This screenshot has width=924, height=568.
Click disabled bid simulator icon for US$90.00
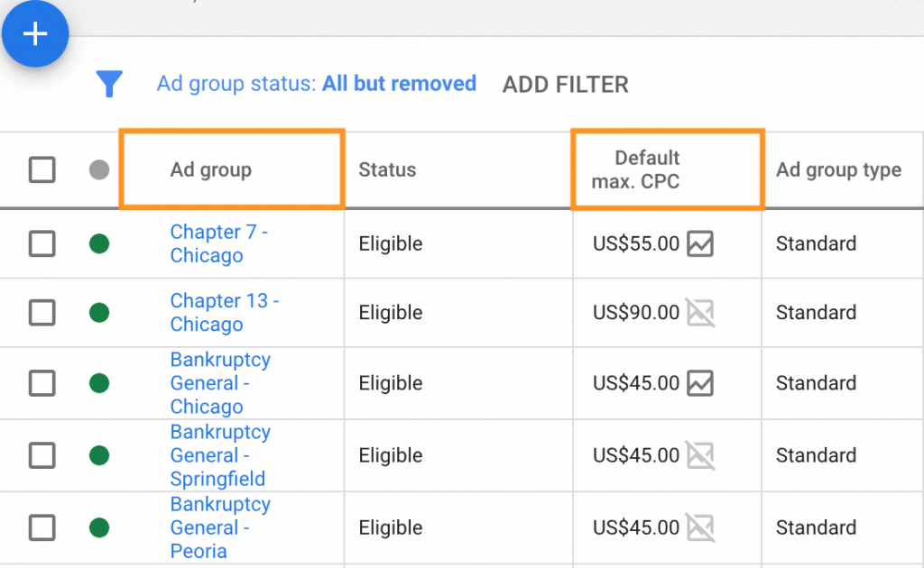pos(700,313)
